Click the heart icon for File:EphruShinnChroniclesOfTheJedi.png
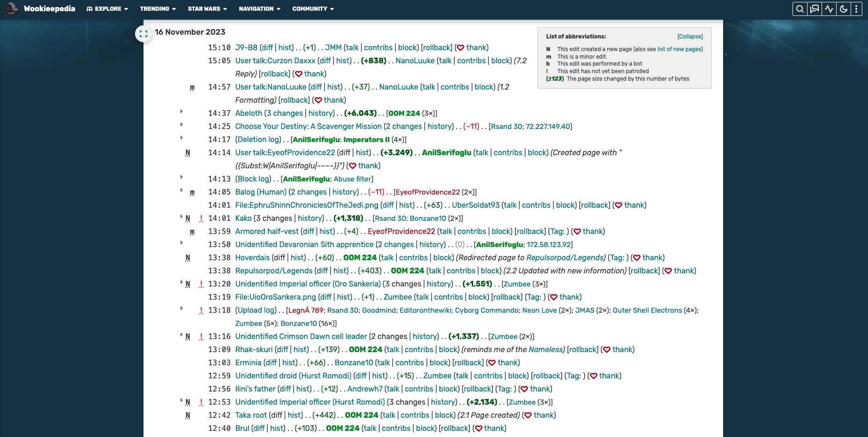This screenshot has width=868, height=437. [x=619, y=205]
